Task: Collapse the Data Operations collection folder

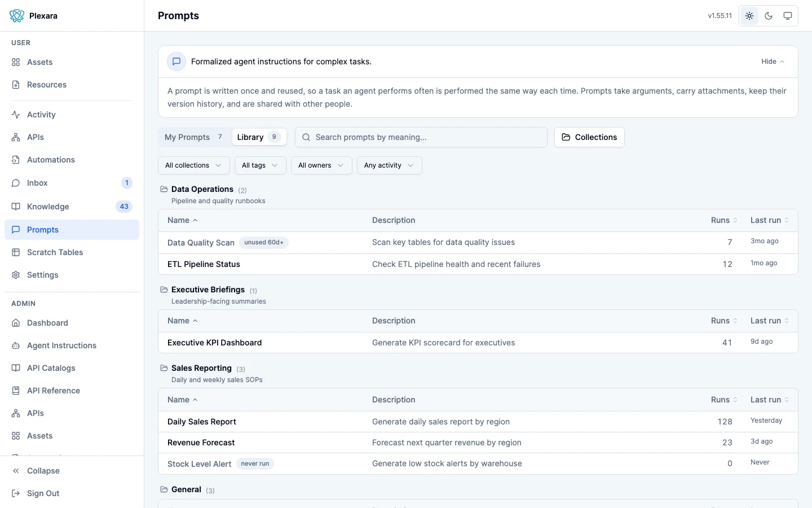Action: coord(164,189)
